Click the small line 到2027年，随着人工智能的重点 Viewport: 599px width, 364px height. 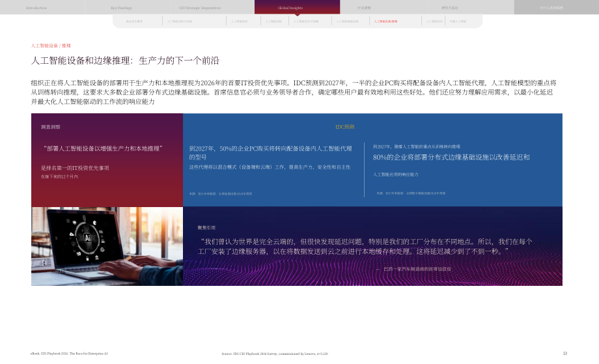[417, 147]
